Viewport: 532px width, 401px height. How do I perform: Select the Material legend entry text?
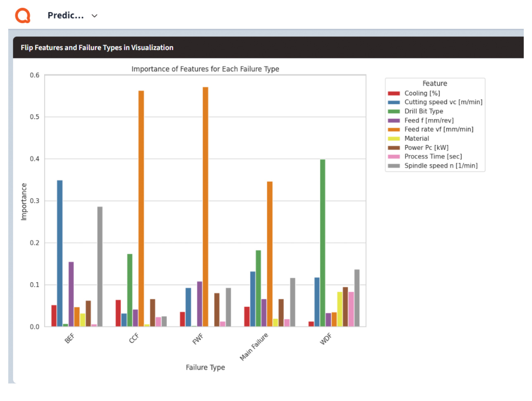point(416,138)
